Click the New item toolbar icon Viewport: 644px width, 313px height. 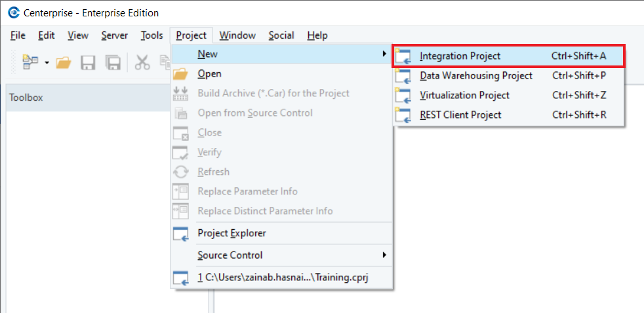coord(30,62)
